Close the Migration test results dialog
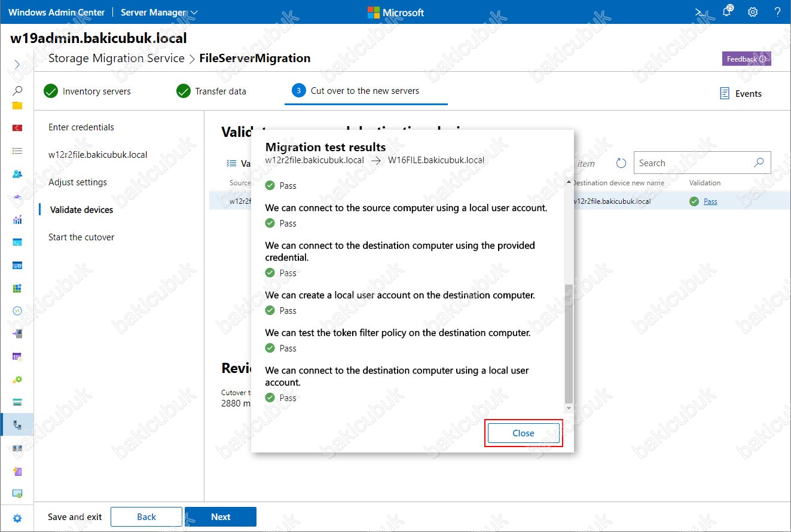The width and height of the screenshot is (791, 532). click(523, 433)
